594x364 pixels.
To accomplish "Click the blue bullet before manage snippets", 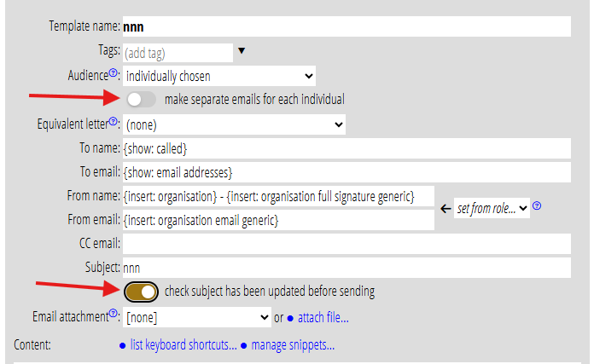I will pos(243,345).
